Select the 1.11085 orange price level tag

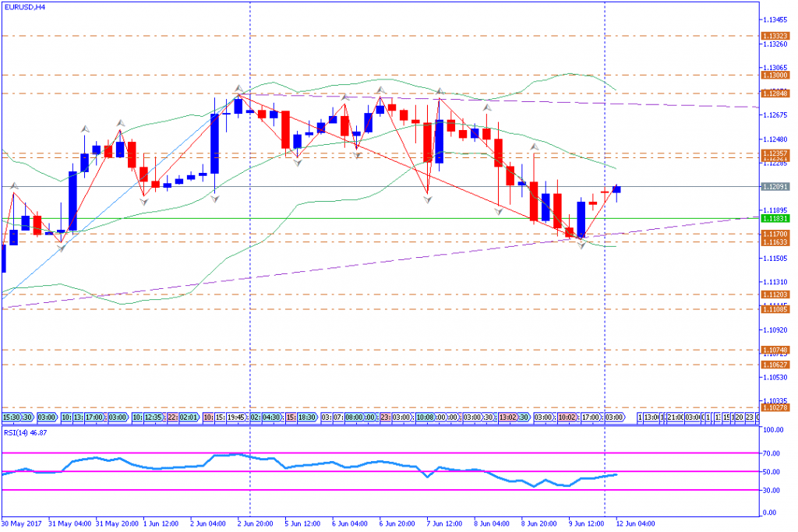pos(775,309)
